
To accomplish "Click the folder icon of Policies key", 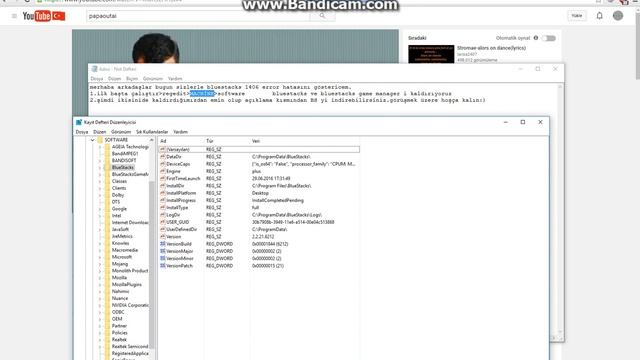I will 107,333.
